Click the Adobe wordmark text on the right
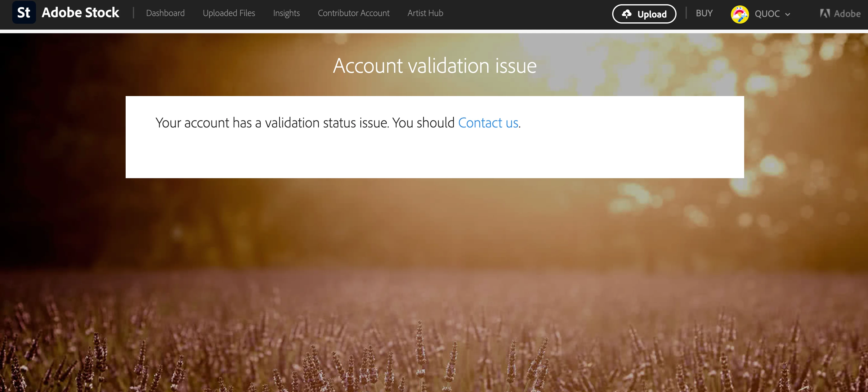The image size is (868, 392). [847, 14]
